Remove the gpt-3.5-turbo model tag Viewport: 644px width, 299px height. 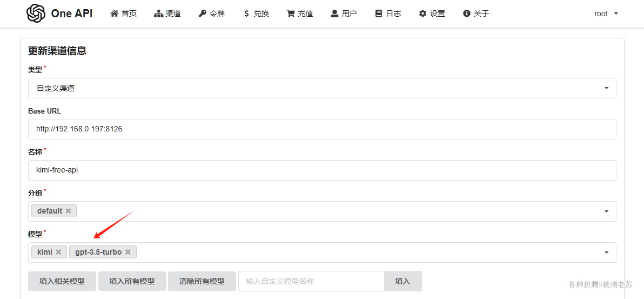128,252
